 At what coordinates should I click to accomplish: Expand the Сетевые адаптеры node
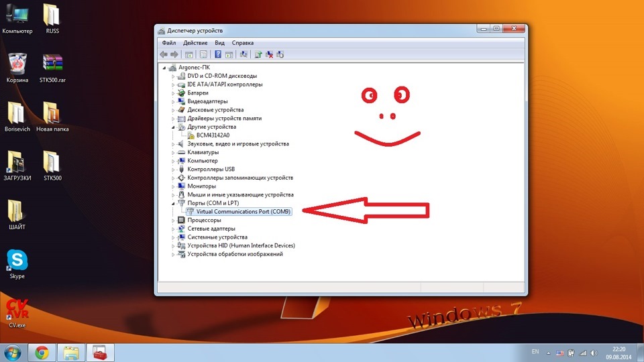[173, 229]
